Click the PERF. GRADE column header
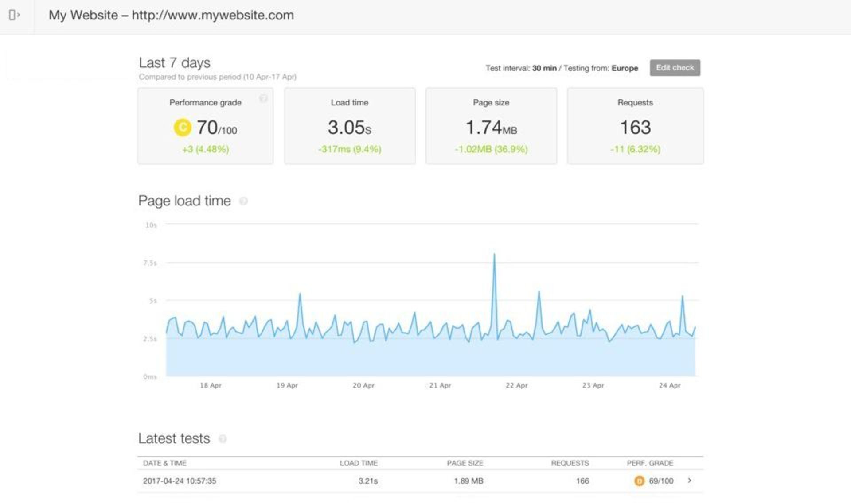Screen dimensions: 851x504 pos(649,463)
